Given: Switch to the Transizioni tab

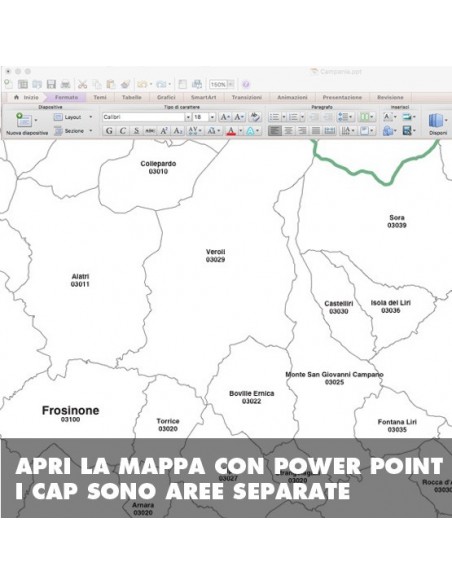Looking at the screenshot, I should pyautogui.click(x=246, y=97).
